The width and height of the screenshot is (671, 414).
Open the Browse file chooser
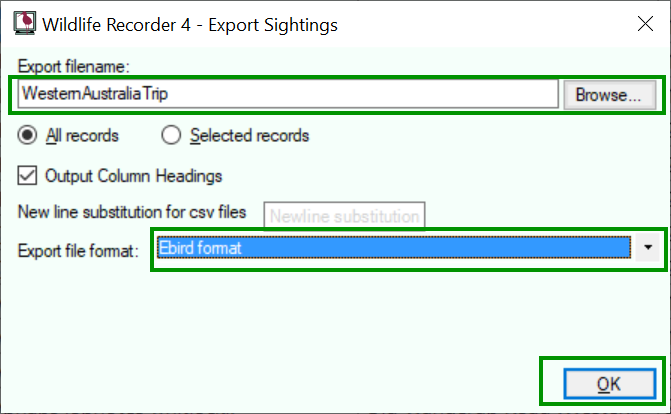pos(609,95)
